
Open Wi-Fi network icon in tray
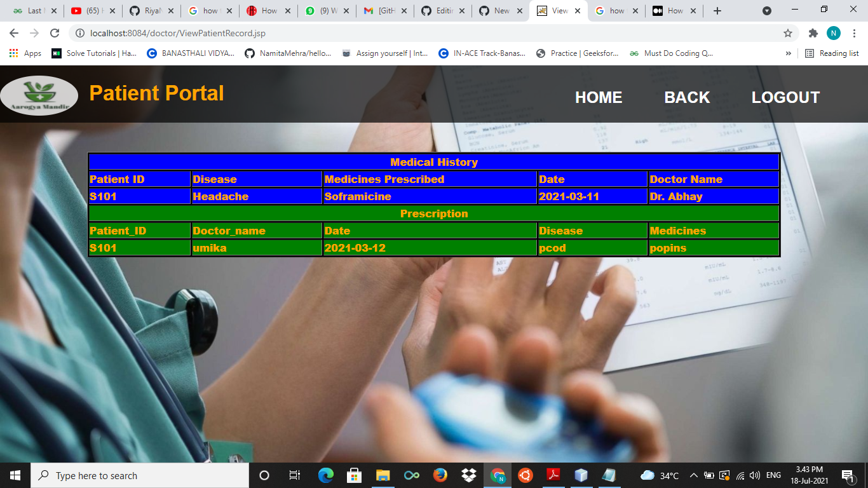tap(740, 475)
